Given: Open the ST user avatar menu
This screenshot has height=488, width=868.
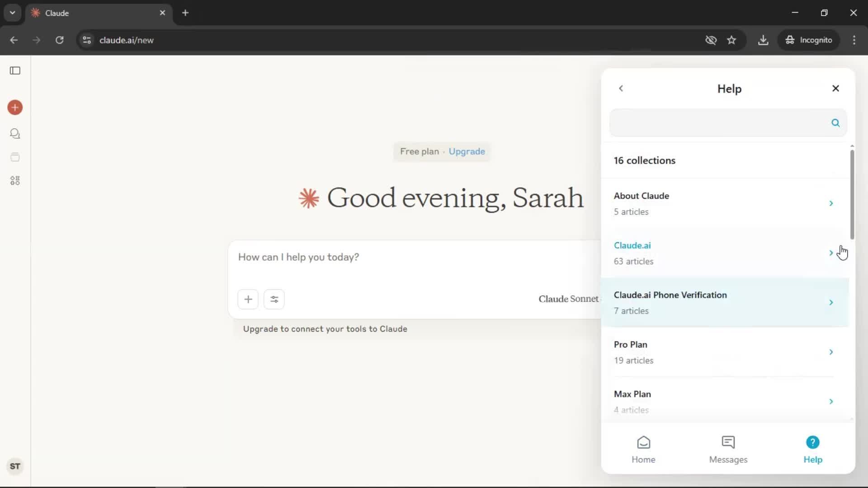Looking at the screenshot, I should pyautogui.click(x=15, y=466).
